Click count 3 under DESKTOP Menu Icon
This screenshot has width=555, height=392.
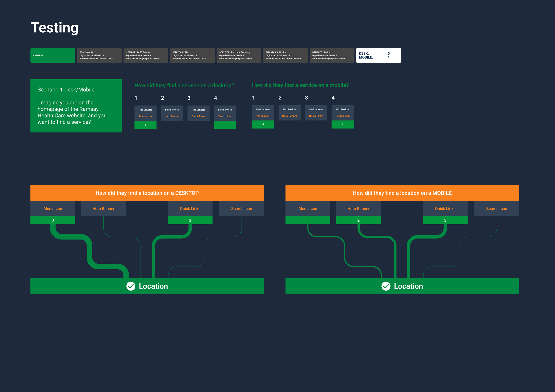pos(53,220)
